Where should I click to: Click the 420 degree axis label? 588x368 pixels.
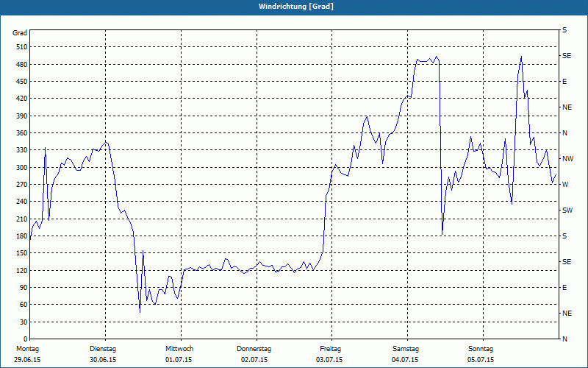[x=22, y=99]
